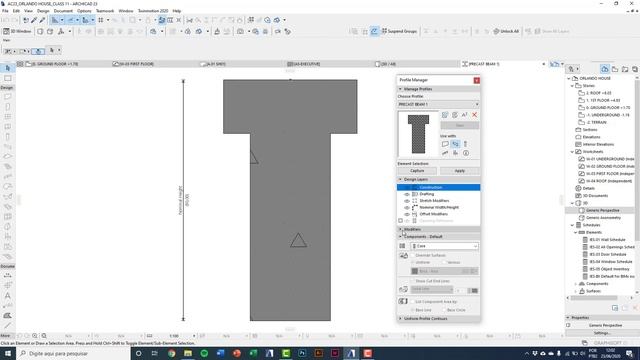
Task: Select Generic Axonometry in the Navigator tree
Action: pyautogui.click(x=603, y=218)
